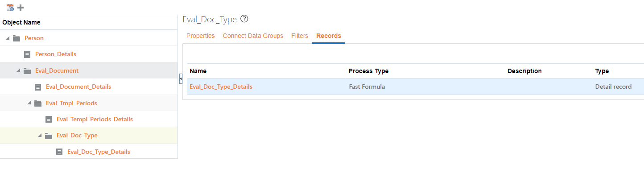This screenshot has height=190, width=644.
Task: Open Eval_Doc_Type_Details link in records table
Action: click(x=221, y=87)
